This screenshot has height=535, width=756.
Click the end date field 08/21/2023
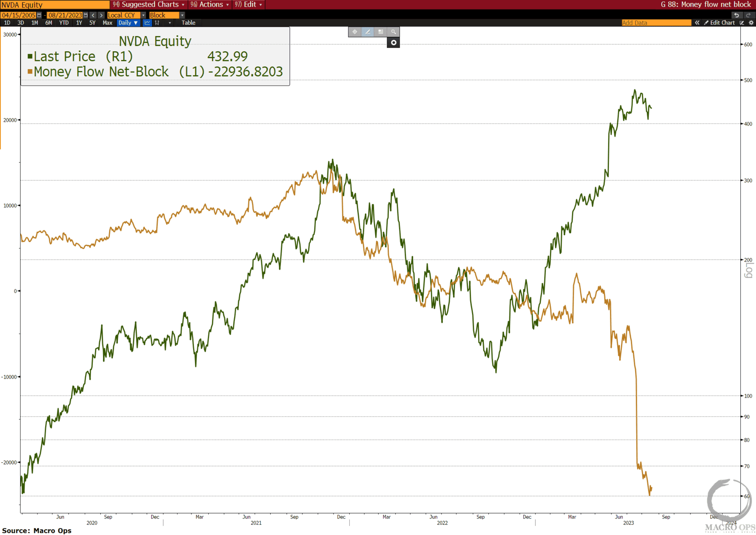pos(65,15)
